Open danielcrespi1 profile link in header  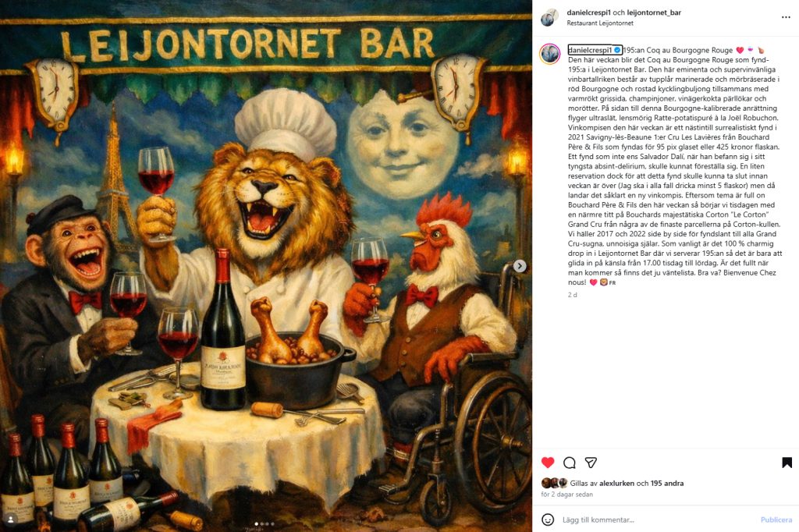pos(589,12)
